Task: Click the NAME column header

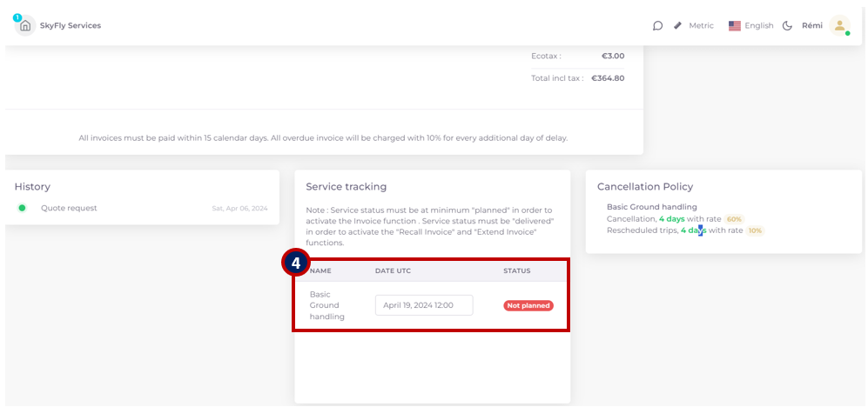Action: click(x=320, y=271)
